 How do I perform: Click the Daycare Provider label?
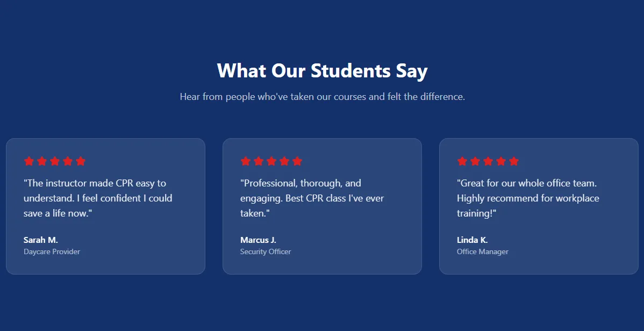pyautogui.click(x=52, y=251)
